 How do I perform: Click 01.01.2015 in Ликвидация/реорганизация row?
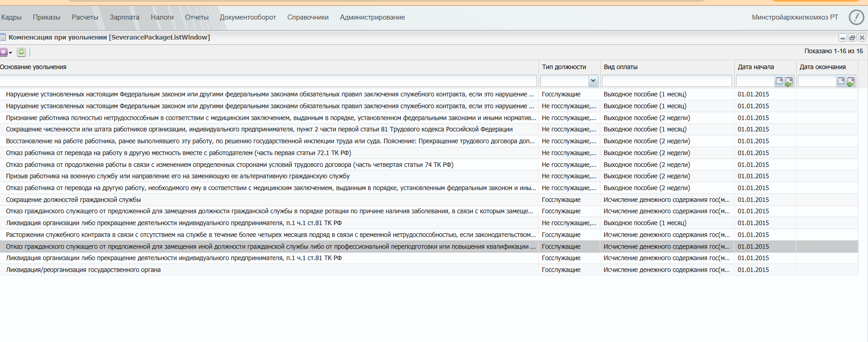(753, 270)
